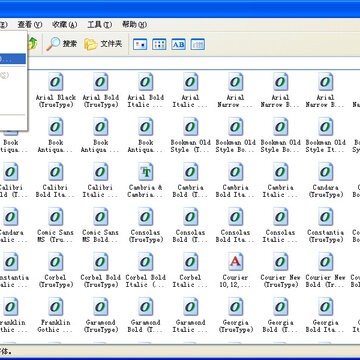
Task: Select the Candara (TrueType) font file
Action: click(x=325, y=180)
